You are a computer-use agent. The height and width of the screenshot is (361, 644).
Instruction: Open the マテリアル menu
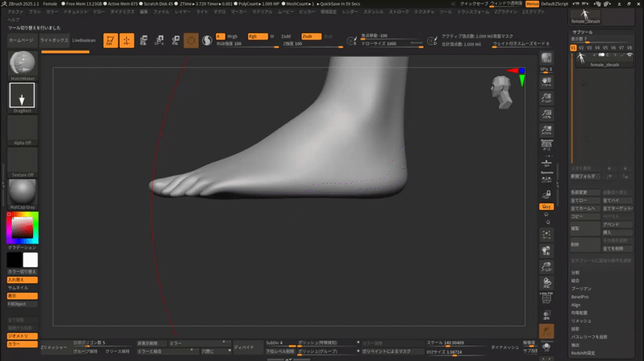tap(262, 12)
